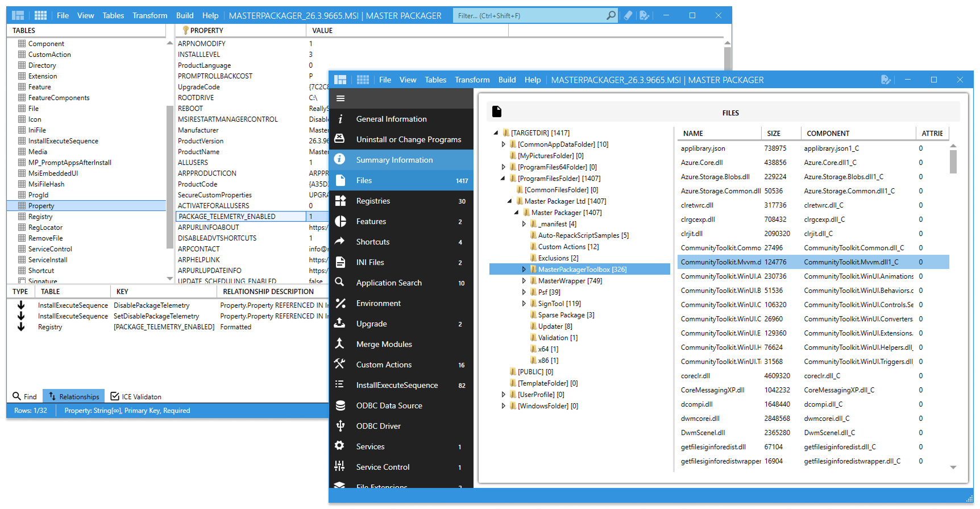
Task: Click the edit/sign icon in front window title bar
Action: coord(886,80)
